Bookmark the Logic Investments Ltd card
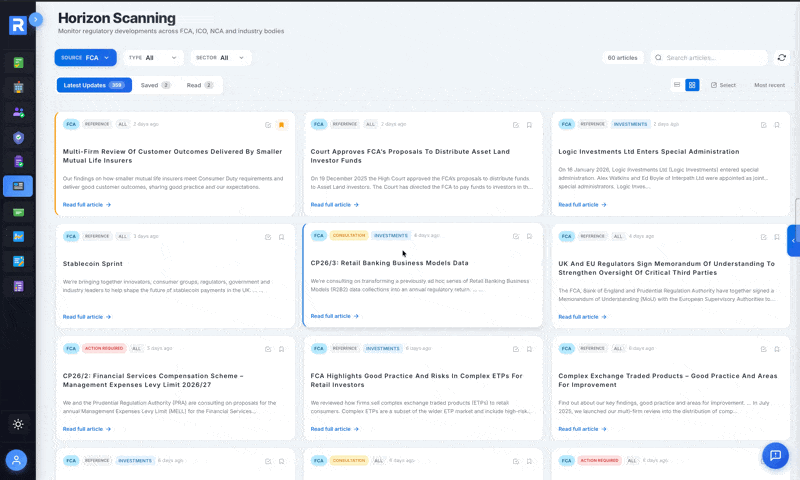800x480 pixels. coord(777,125)
